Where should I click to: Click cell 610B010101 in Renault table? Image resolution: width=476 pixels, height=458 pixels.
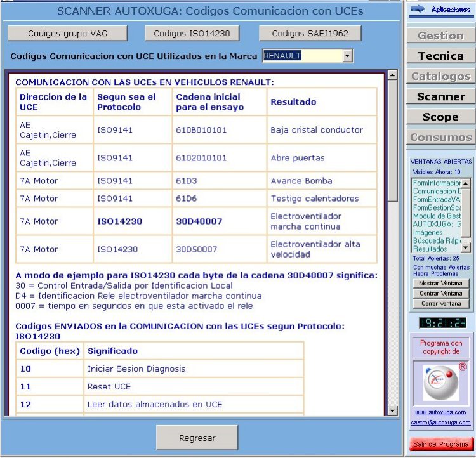point(220,130)
